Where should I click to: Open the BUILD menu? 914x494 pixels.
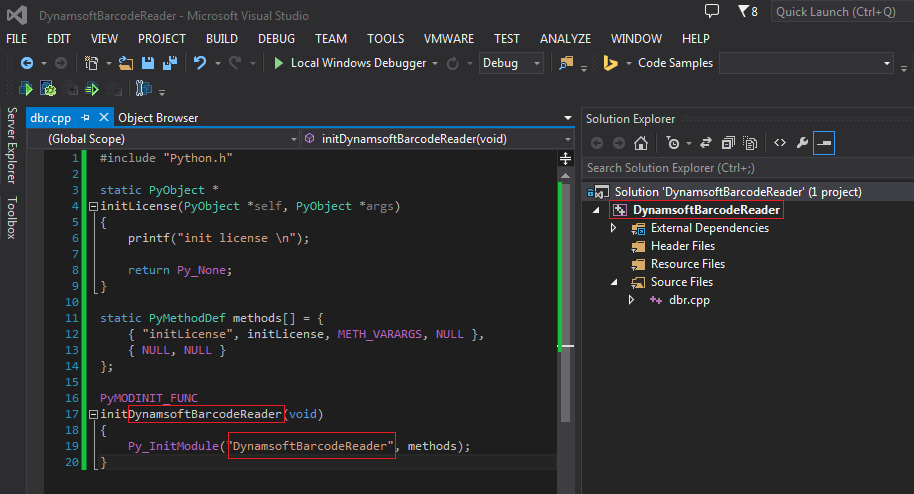point(221,39)
